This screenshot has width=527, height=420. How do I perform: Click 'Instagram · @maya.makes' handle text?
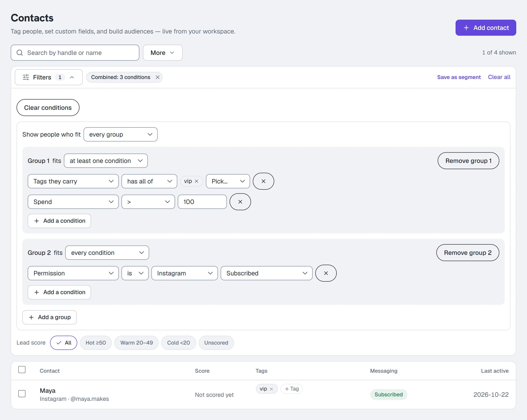(x=74, y=399)
